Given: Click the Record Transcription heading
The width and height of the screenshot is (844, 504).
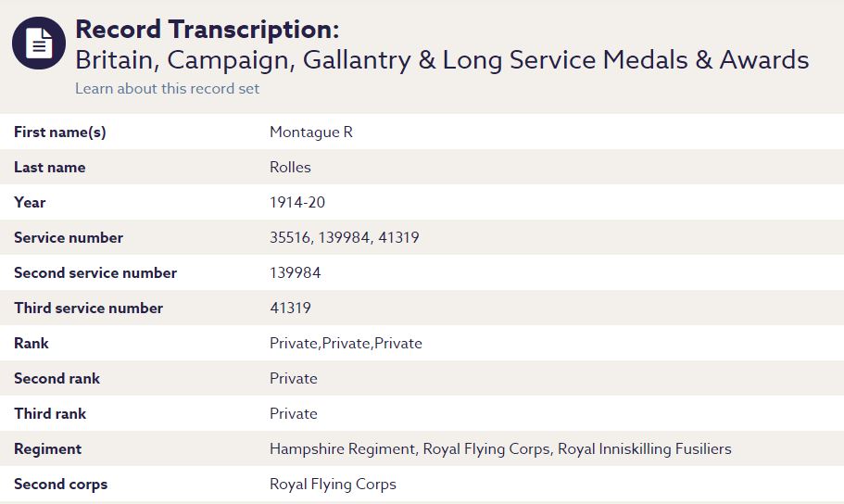Looking at the screenshot, I should 207,29.
